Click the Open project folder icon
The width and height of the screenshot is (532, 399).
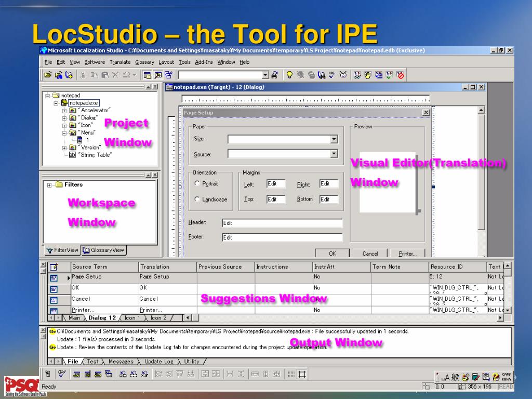pos(48,75)
